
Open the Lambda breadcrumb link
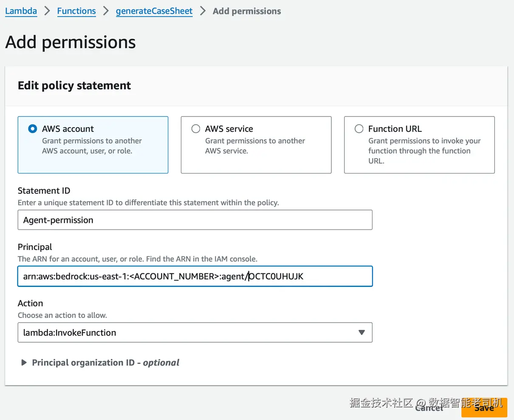click(x=21, y=11)
